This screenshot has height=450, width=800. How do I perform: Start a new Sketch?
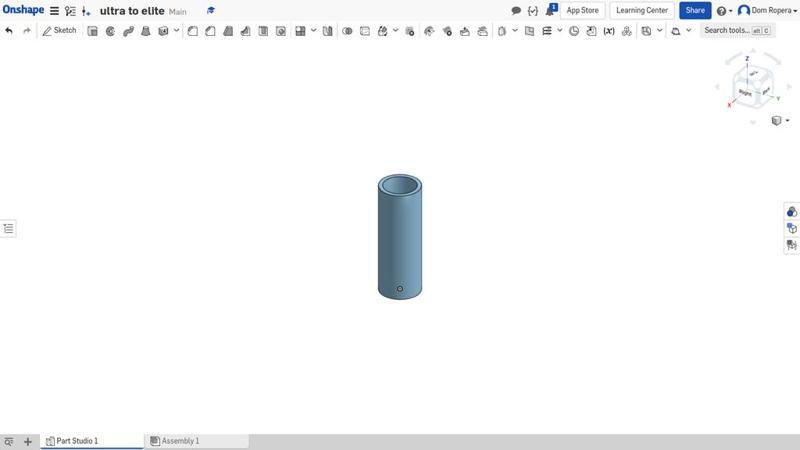point(59,31)
